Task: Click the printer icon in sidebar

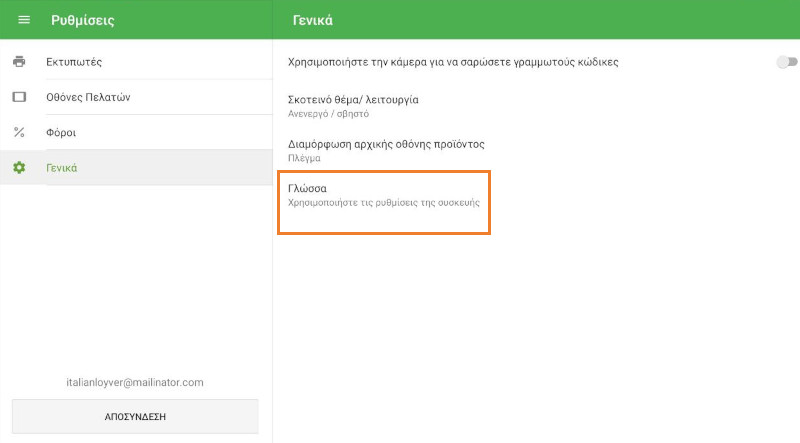Action: [x=19, y=62]
